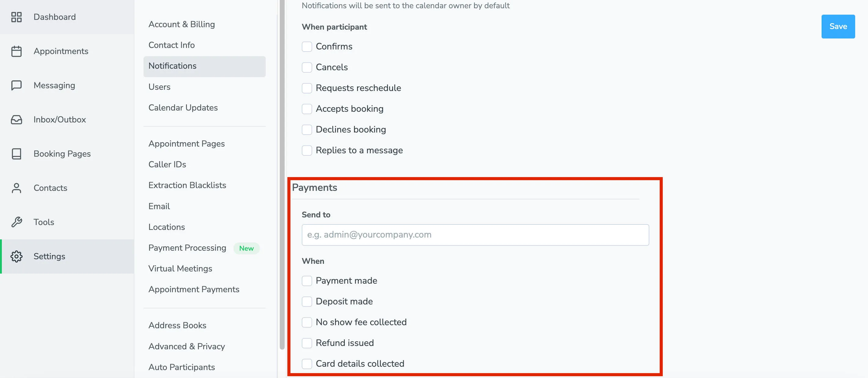This screenshot has height=378, width=868.
Task: Open Payment Processing settings
Action: [x=187, y=248]
